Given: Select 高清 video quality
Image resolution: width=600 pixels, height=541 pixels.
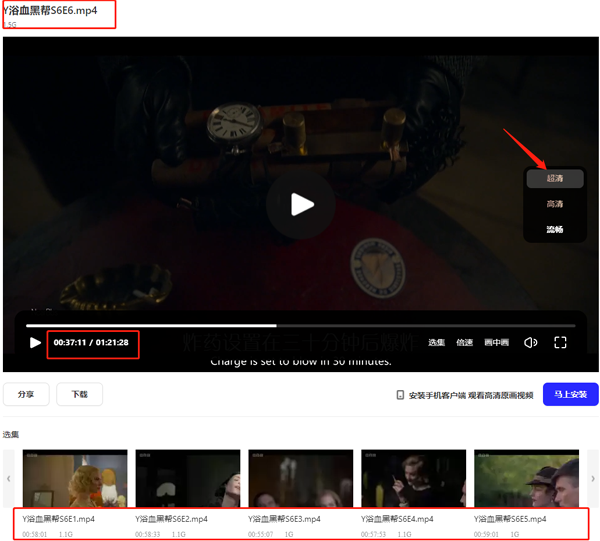Looking at the screenshot, I should pyautogui.click(x=555, y=204).
